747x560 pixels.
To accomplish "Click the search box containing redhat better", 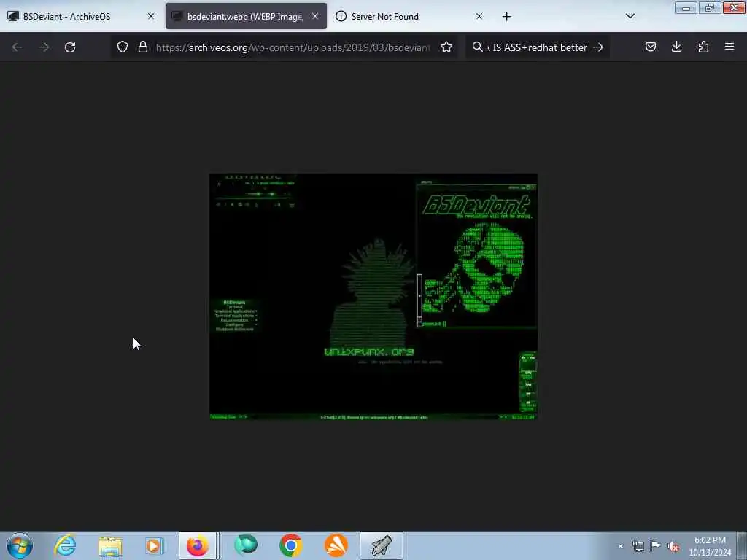I will tap(538, 47).
